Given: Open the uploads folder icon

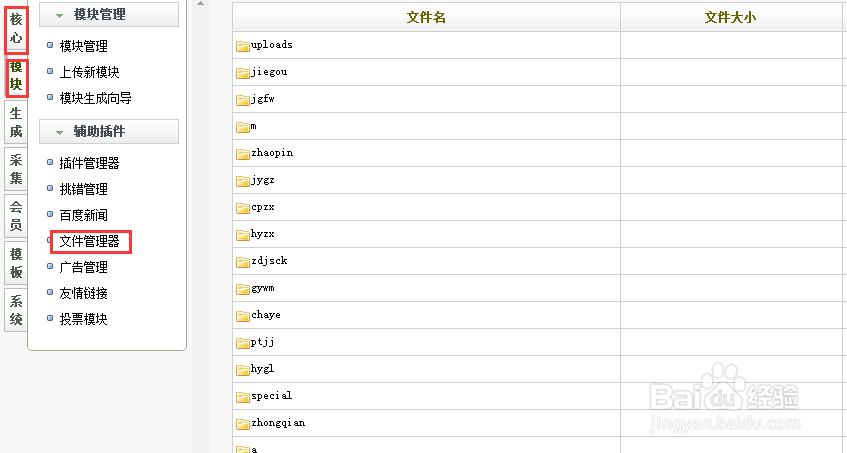Looking at the screenshot, I should coord(243,46).
